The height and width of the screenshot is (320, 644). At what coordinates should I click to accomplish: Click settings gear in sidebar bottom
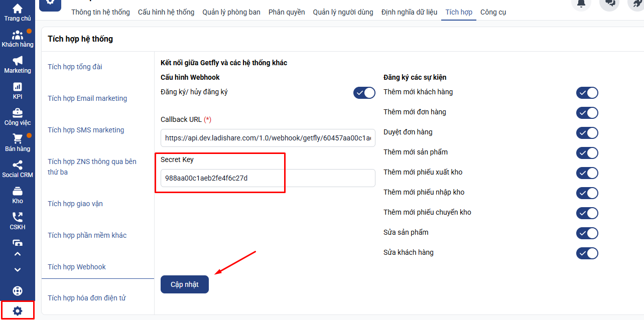(18, 310)
